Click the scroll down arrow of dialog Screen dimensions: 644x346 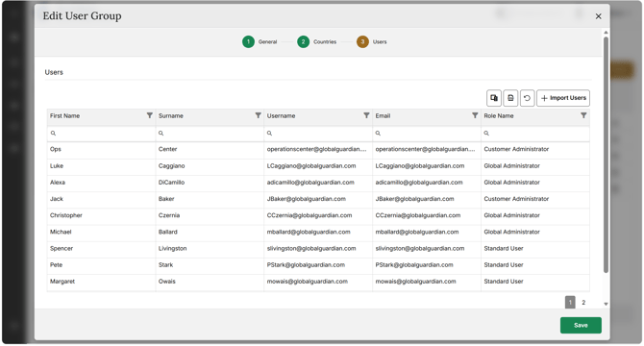[x=606, y=304]
